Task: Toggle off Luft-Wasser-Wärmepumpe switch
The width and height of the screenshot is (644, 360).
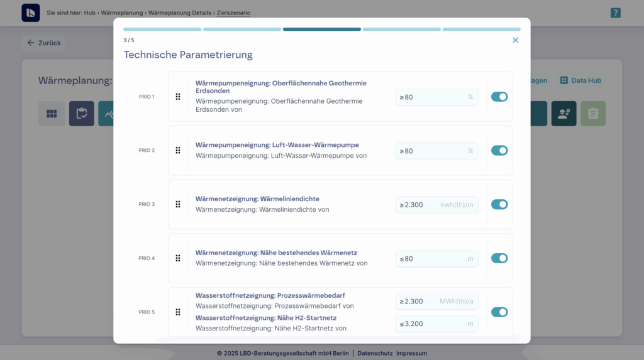Action: (499, 151)
